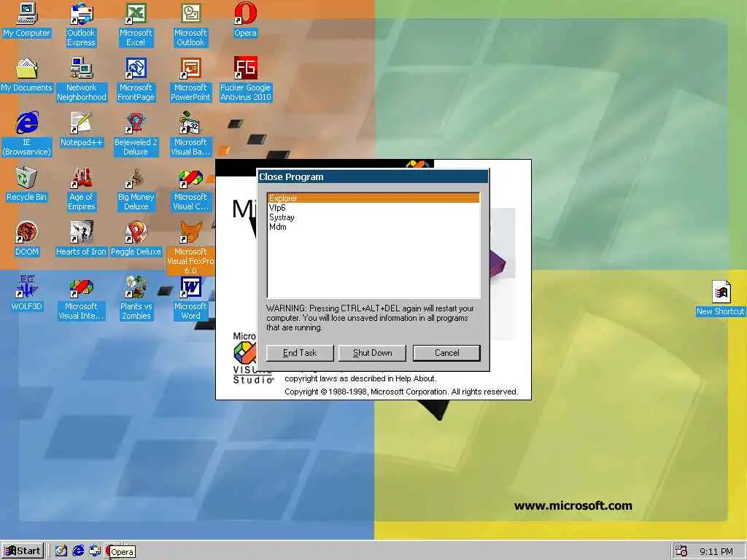
Task: Open the Start menu
Action: [23, 551]
